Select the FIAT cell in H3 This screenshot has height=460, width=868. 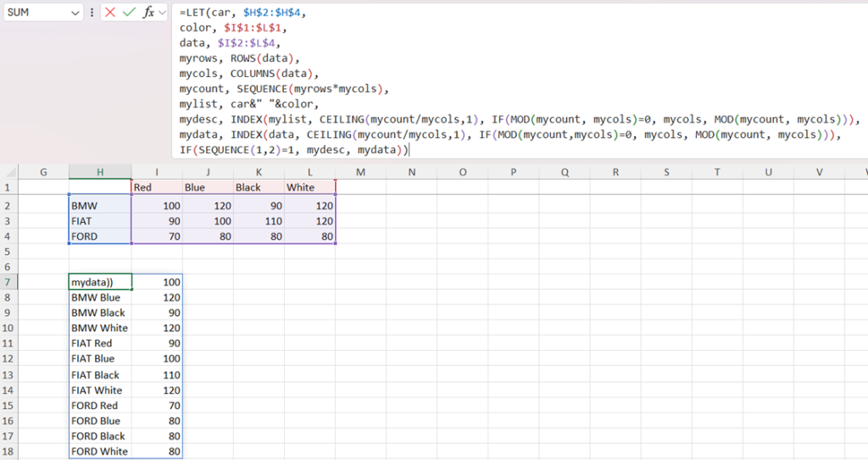pyautogui.click(x=100, y=221)
